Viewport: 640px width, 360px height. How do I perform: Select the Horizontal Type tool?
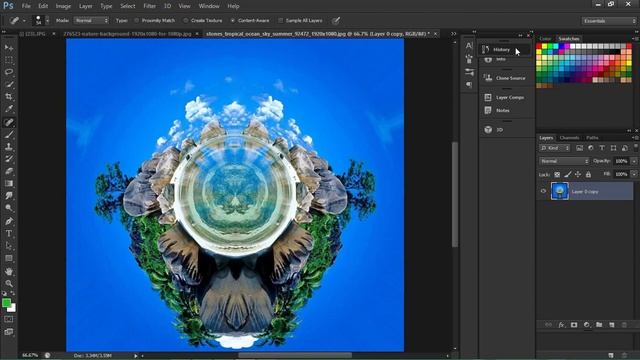(9, 233)
